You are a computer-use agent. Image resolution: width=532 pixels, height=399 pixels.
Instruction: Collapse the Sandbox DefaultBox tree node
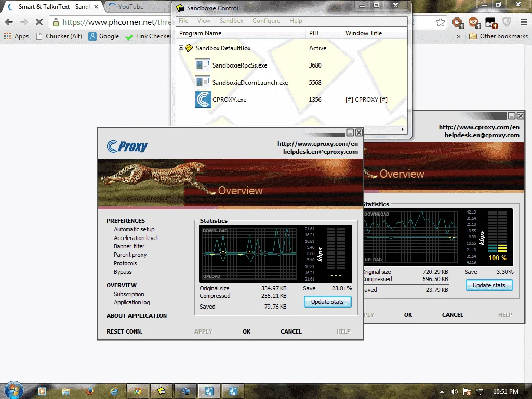(x=181, y=48)
